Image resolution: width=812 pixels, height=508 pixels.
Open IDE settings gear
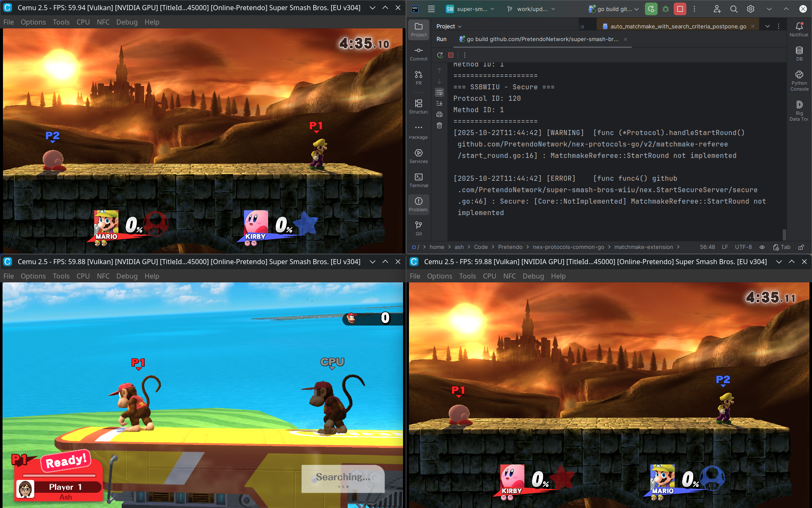[751, 9]
